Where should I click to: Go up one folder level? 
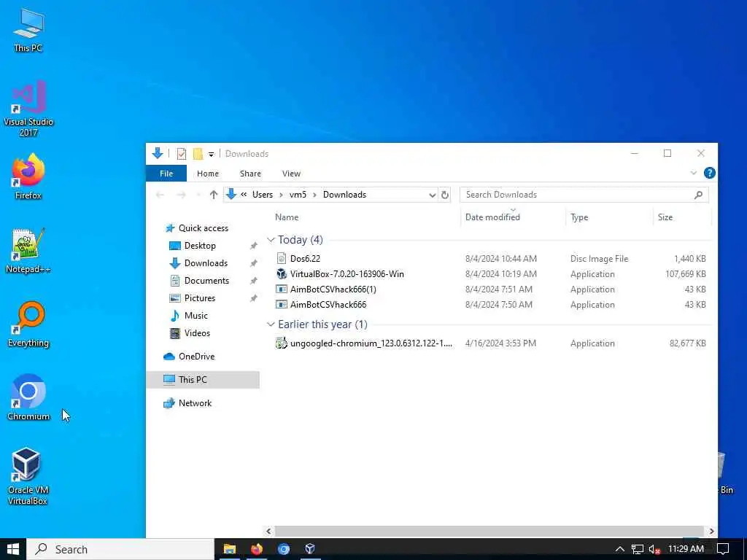[214, 194]
